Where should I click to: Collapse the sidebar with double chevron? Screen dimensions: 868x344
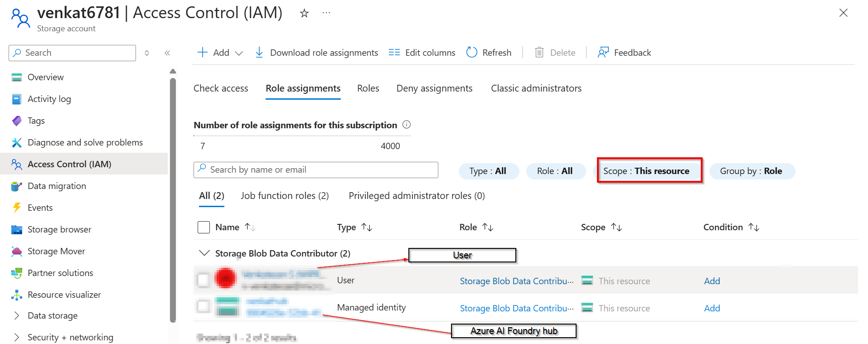coord(167,53)
